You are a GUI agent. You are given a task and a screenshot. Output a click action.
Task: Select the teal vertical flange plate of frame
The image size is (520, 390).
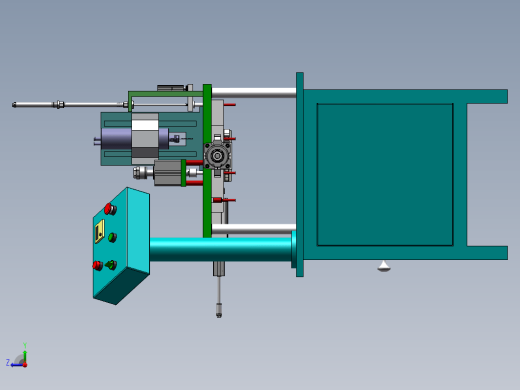[300, 174]
